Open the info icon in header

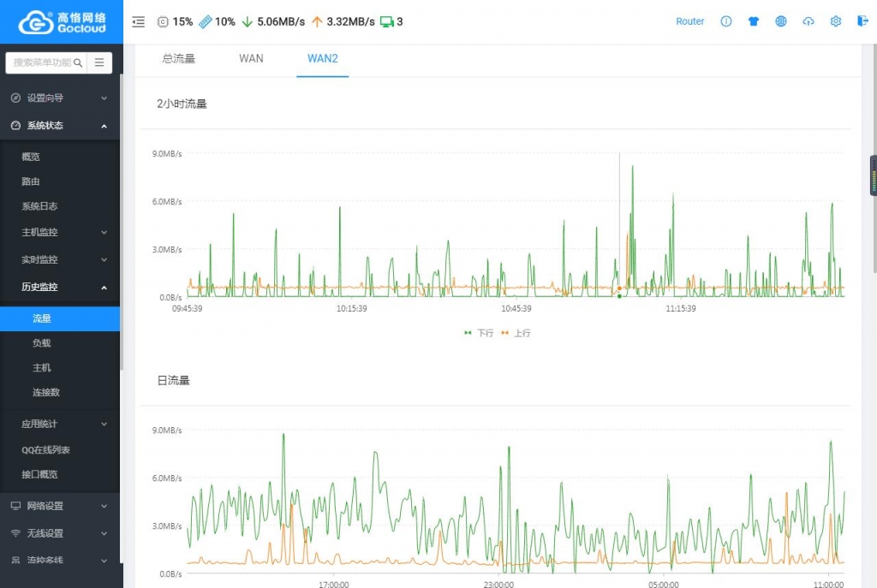click(726, 21)
